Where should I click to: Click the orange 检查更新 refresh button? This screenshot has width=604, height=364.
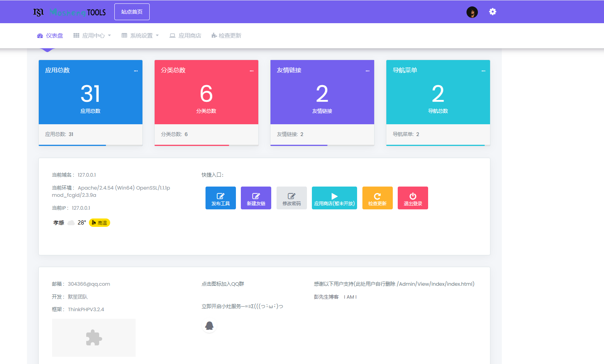[378, 198]
